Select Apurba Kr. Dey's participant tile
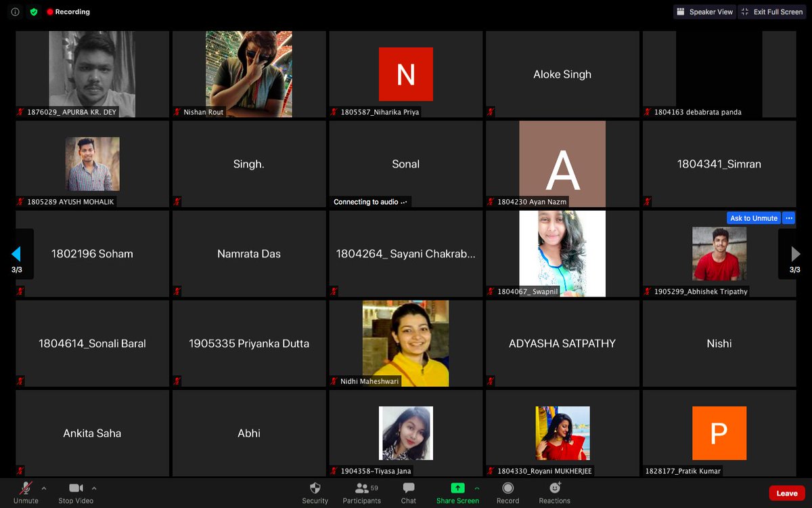The image size is (812, 508). coord(92,75)
